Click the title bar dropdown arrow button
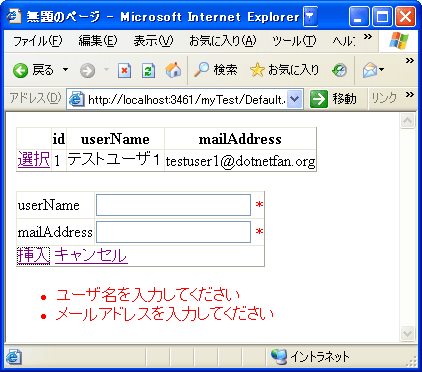 (x=310, y=16)
